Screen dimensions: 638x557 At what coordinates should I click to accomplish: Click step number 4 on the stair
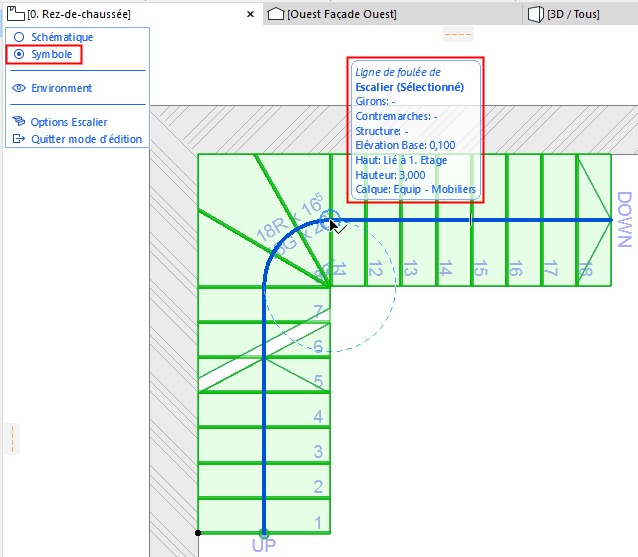[318, 417]
